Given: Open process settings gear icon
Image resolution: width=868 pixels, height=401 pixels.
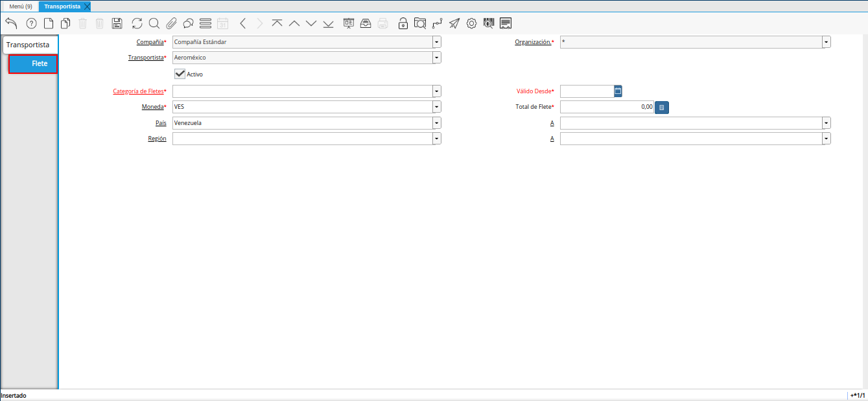Looking at the screenshot, I should click(471, 23).
